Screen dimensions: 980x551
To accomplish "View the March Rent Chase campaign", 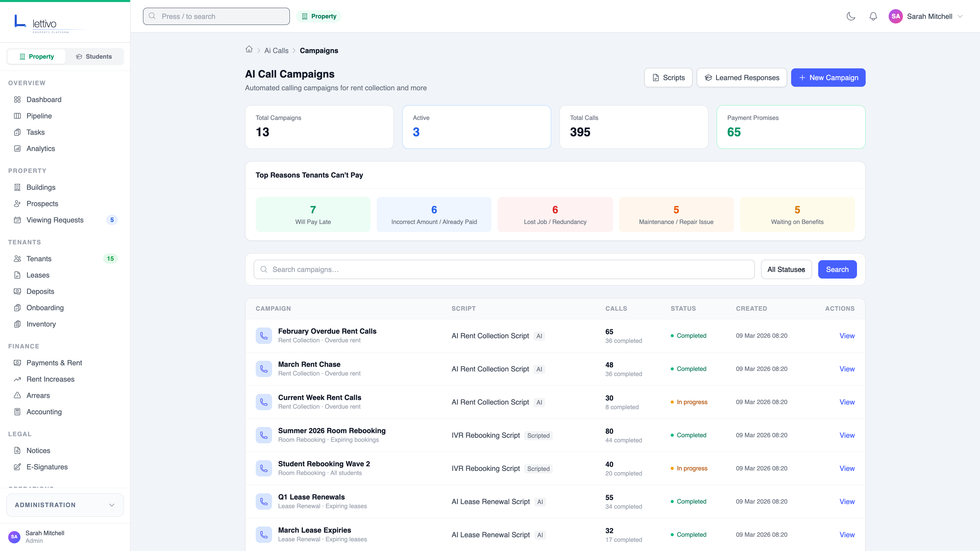I will pyautogui.click(x=847, y=368).
